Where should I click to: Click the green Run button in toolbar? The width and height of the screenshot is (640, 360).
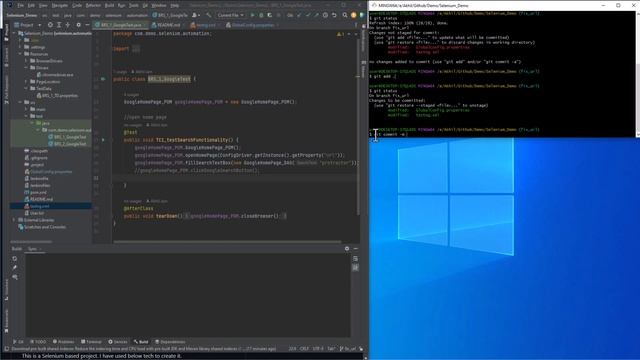[x=252, y=15]
